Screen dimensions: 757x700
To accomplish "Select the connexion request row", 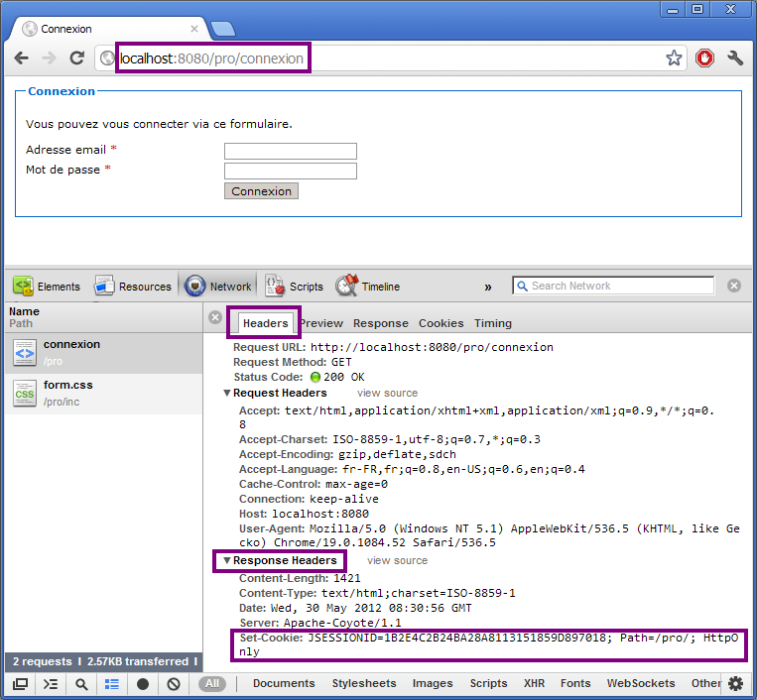I will pyautogui.click(x=104, y=353).
